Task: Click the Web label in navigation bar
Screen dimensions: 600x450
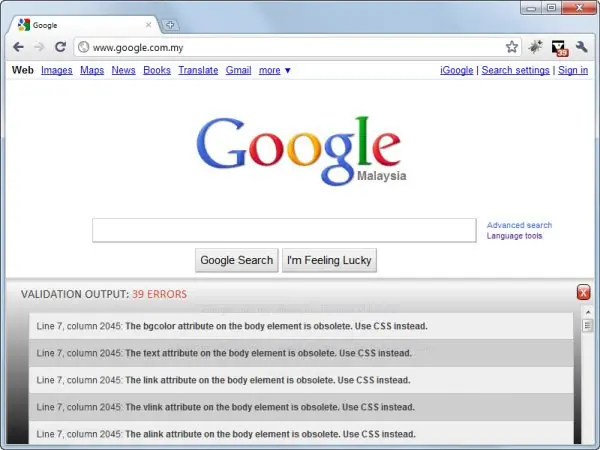Action: click(x=23, y=70)
